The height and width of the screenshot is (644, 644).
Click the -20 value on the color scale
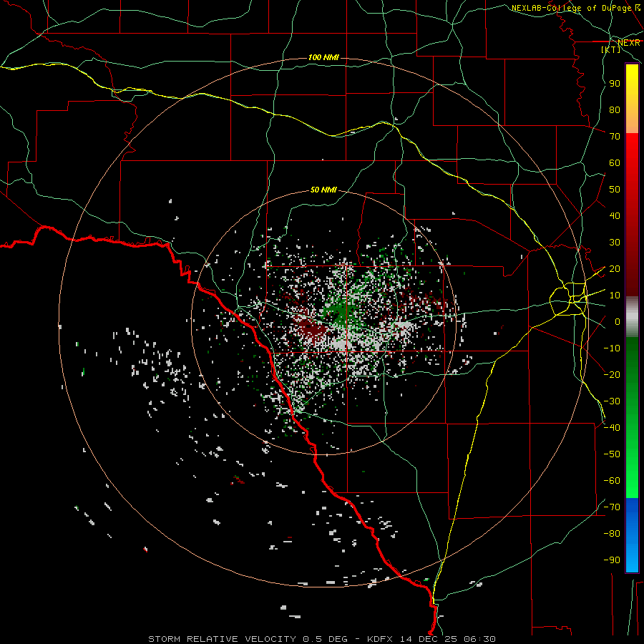click(612, 374)
